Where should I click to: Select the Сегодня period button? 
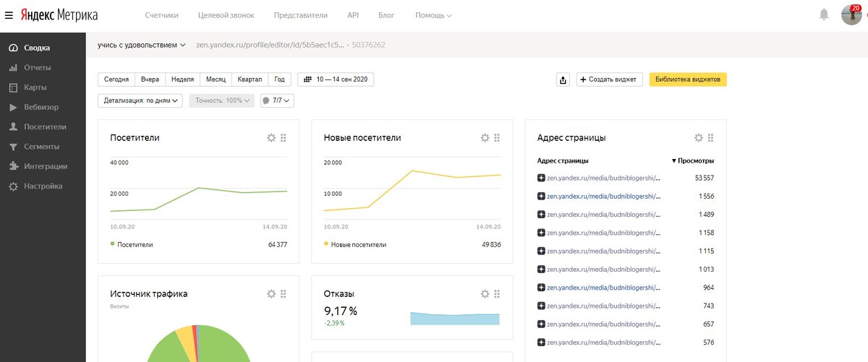(116, 79)
